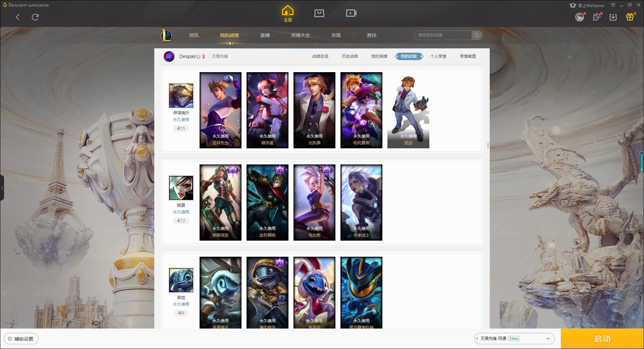
Task: Open the 发现 tab
Action: [336, 35]
